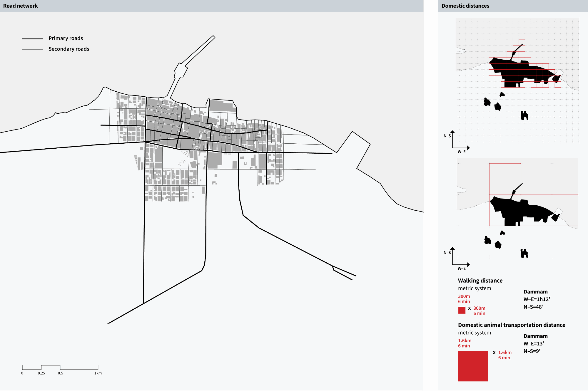Click the Walking distance heading

480,281
